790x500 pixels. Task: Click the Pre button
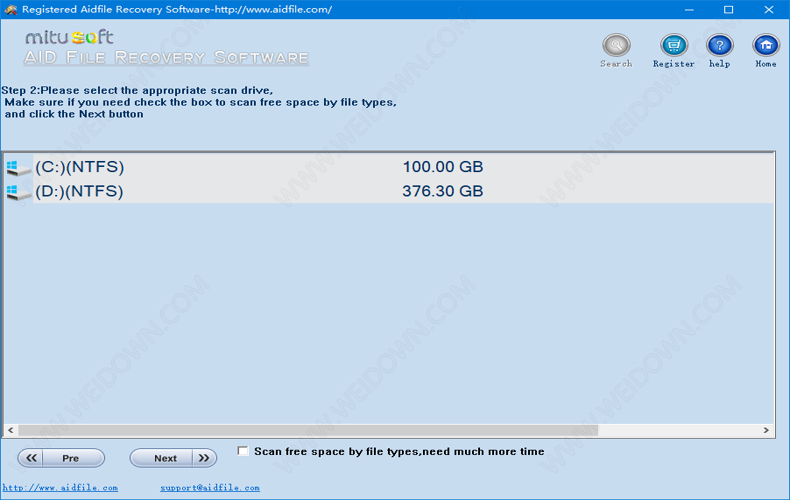coord(61,458)
